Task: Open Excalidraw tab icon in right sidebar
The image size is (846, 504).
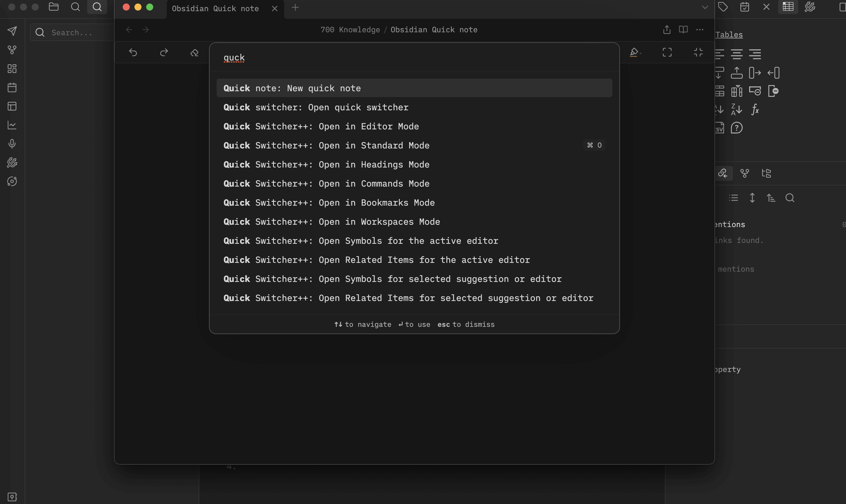Action: tap(810, 7)
